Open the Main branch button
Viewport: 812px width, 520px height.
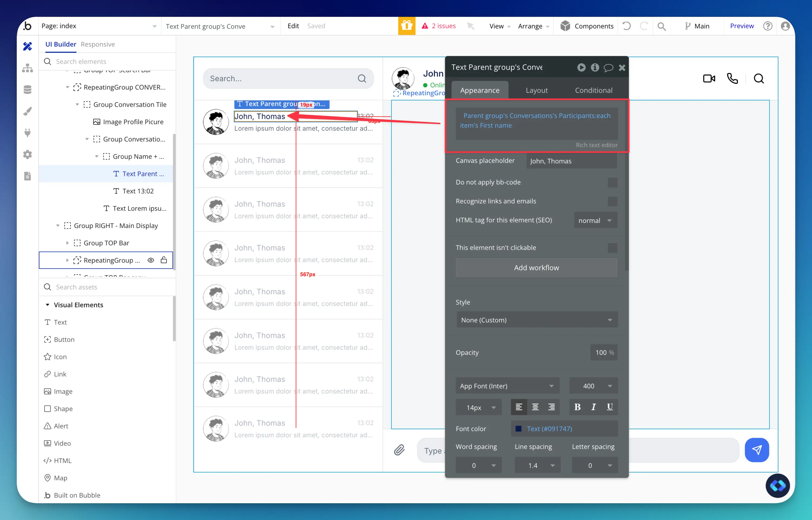(697, 26)
